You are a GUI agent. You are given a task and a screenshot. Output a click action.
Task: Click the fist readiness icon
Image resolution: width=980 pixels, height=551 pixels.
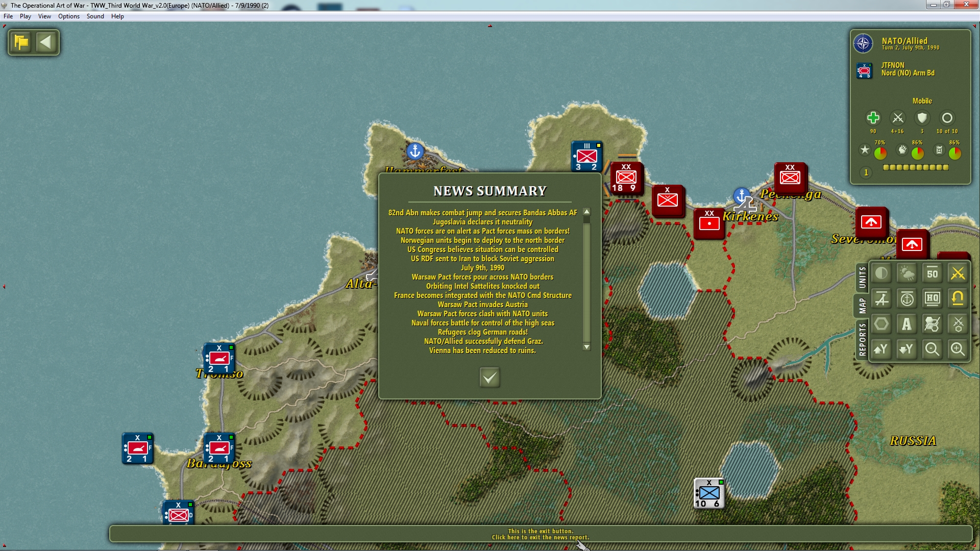(x=902, y=150)
